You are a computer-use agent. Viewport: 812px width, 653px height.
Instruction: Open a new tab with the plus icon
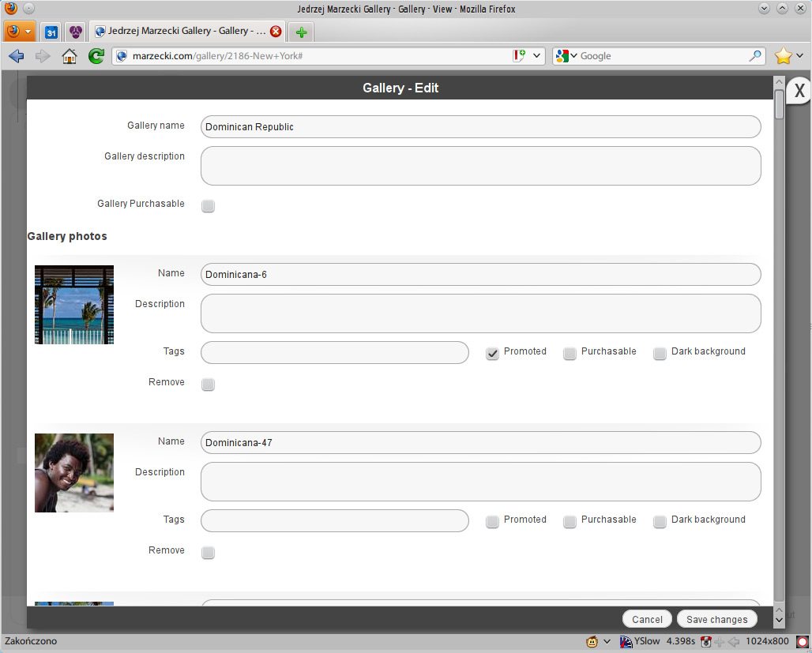[x=301, y=32]
